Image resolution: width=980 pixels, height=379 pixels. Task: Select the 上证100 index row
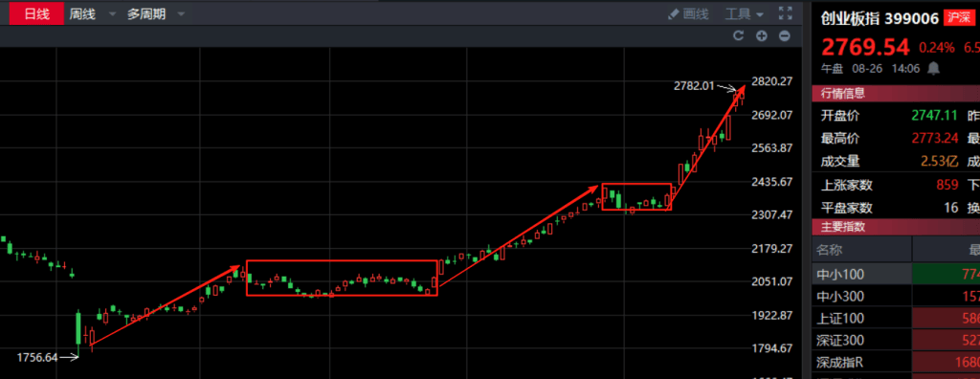click(896, 319)
